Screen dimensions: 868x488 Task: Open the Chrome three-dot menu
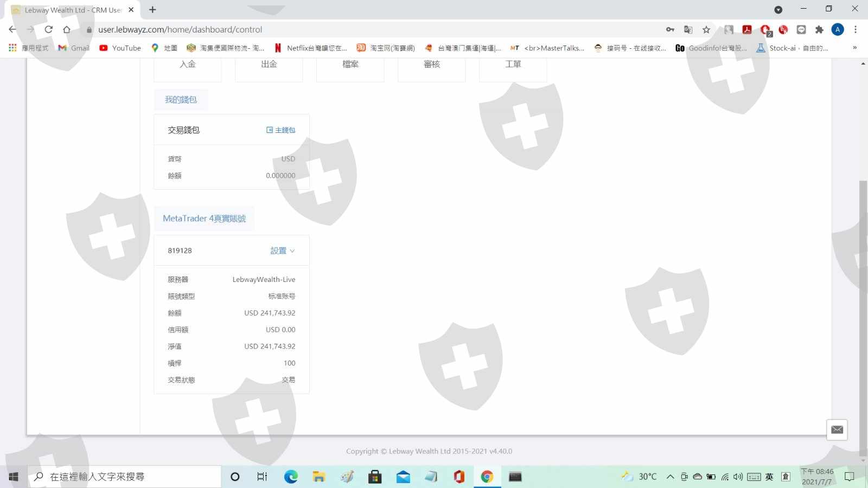856,30
